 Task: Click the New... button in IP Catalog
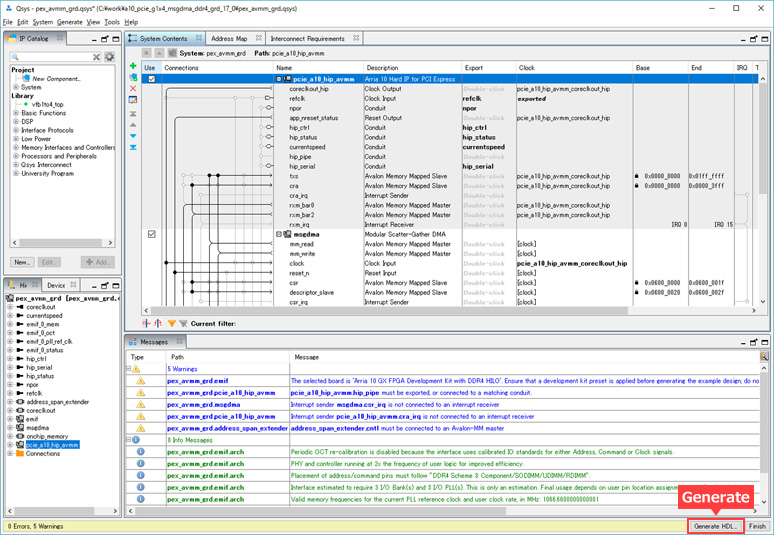[22, 262]
